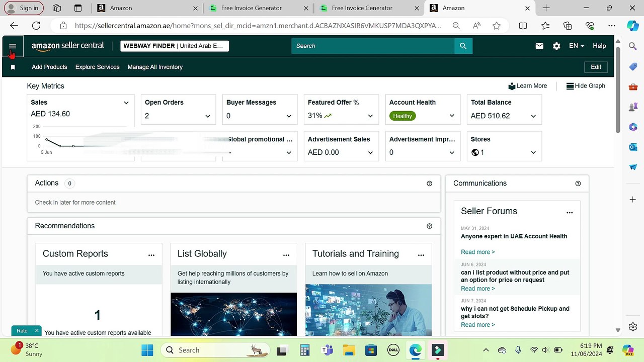The width and height of the screenshot is (644, 362).
Task: Open File Explorer from the taskbar
Action: pyautogui.click(x=349, y=350)
